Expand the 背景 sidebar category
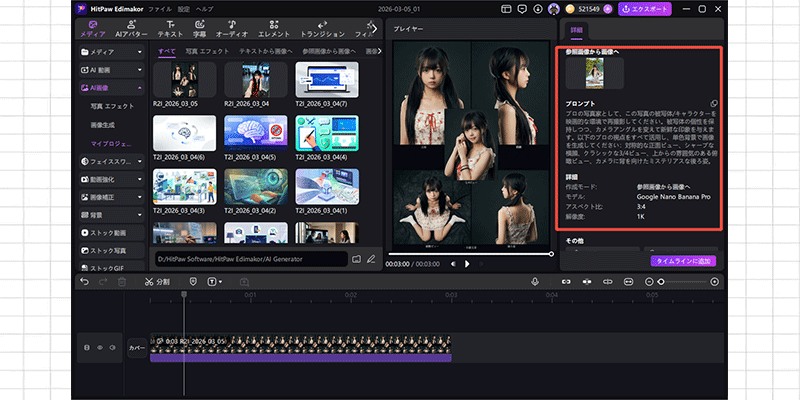800x400 pixels. click(x=141, y=215)
